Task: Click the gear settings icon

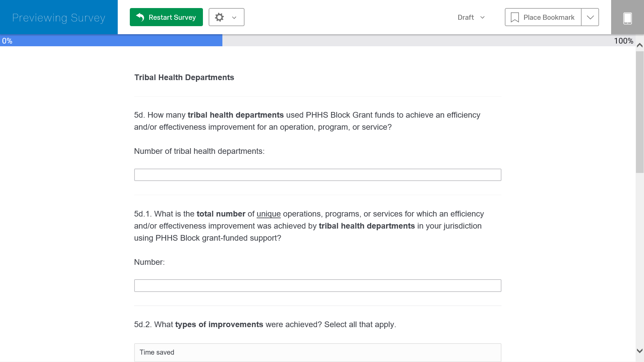Action: [x=219, y=17]
